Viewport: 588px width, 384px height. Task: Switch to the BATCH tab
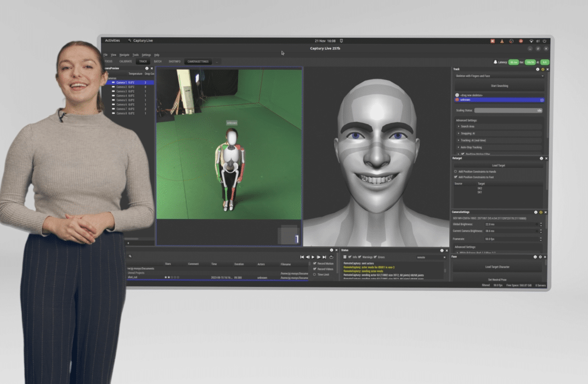tap(158, 61)
